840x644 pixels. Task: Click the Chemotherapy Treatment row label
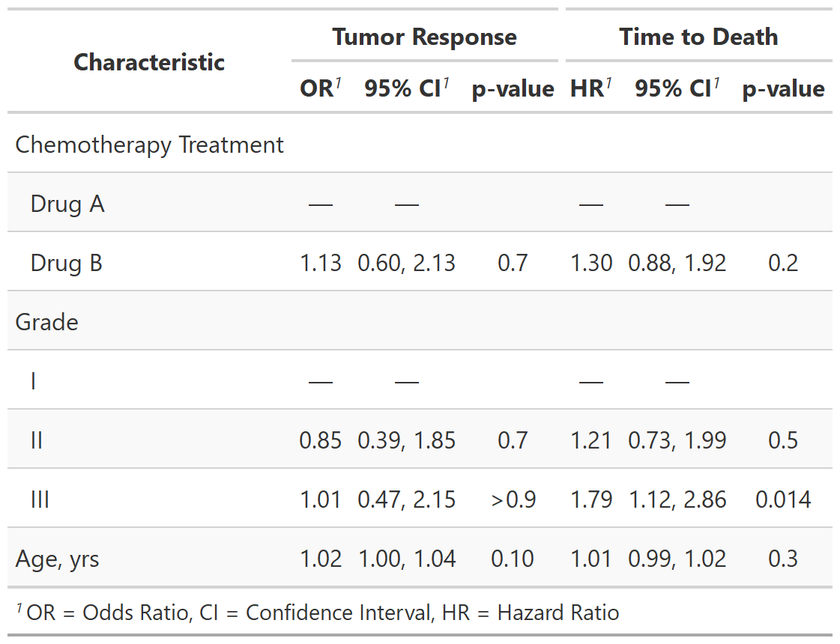(149, 145)
